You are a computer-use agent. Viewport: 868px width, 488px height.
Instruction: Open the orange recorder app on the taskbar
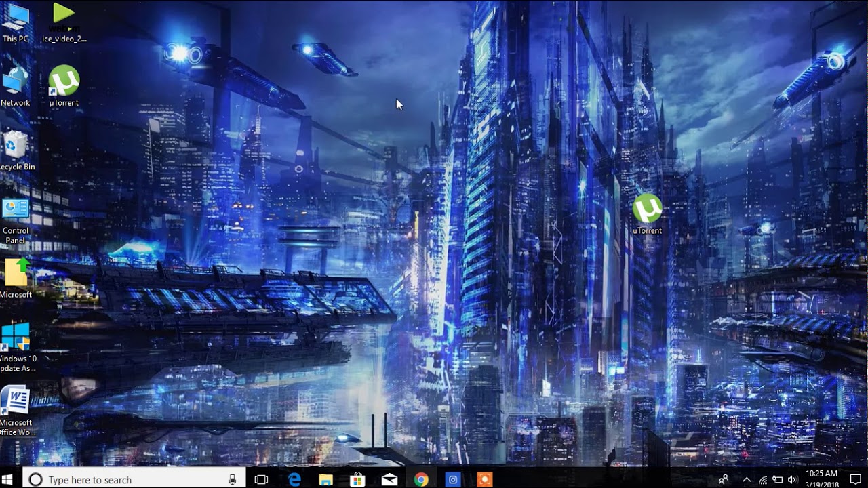pyautogui.click(x=484, y=480)
